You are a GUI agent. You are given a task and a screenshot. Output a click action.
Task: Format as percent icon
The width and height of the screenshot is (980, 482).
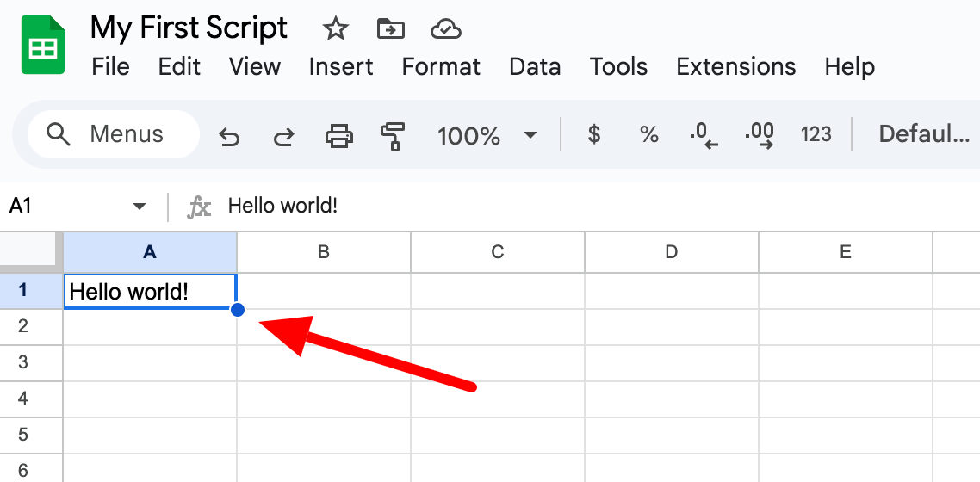(x=648, y=134)
